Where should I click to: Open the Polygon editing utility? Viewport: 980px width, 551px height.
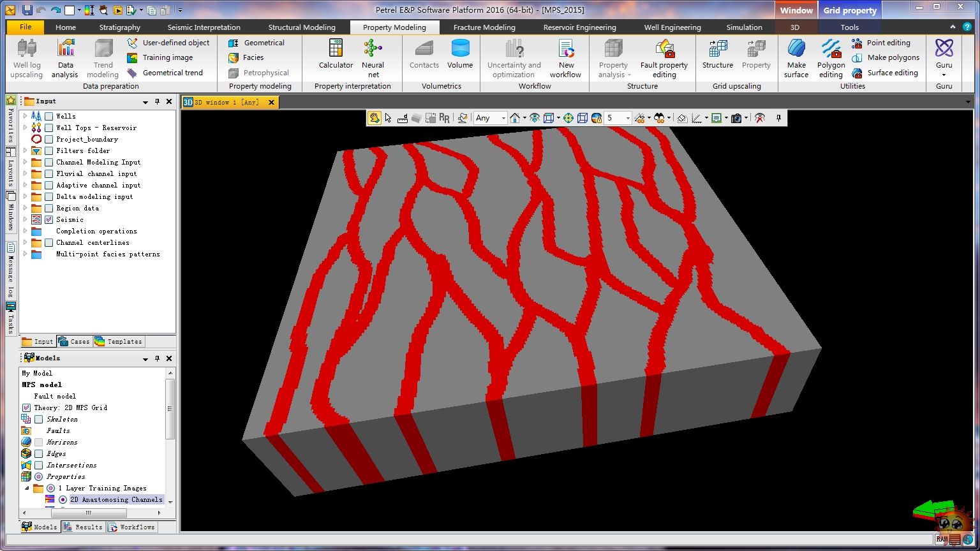click(831, 59)
